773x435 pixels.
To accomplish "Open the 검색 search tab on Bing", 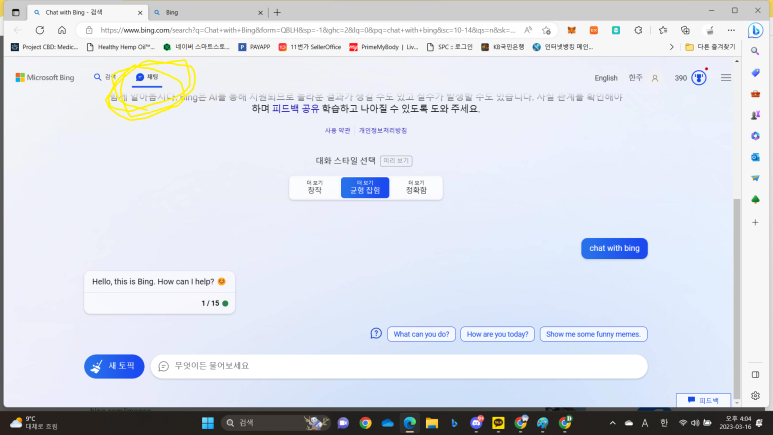I will click(105, 77).
